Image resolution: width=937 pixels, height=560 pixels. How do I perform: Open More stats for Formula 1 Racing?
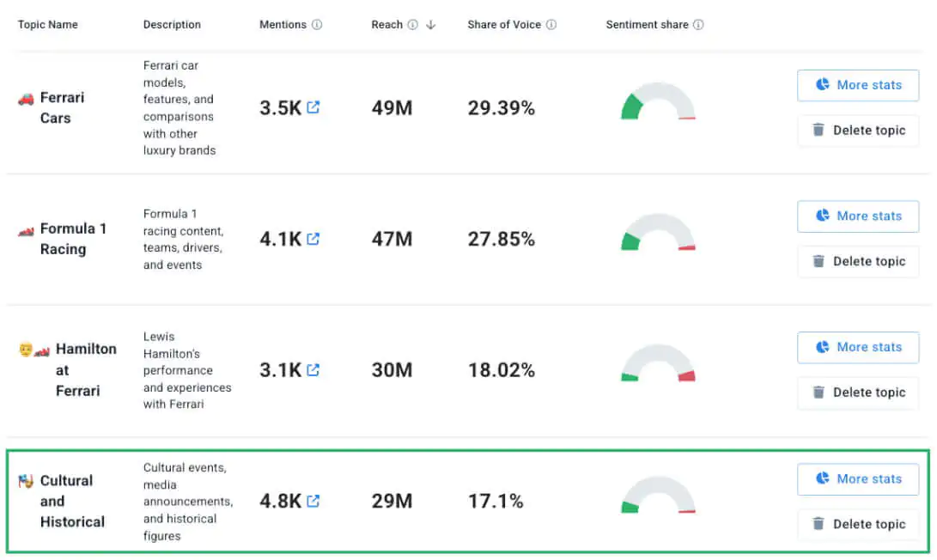click(857, 216)
